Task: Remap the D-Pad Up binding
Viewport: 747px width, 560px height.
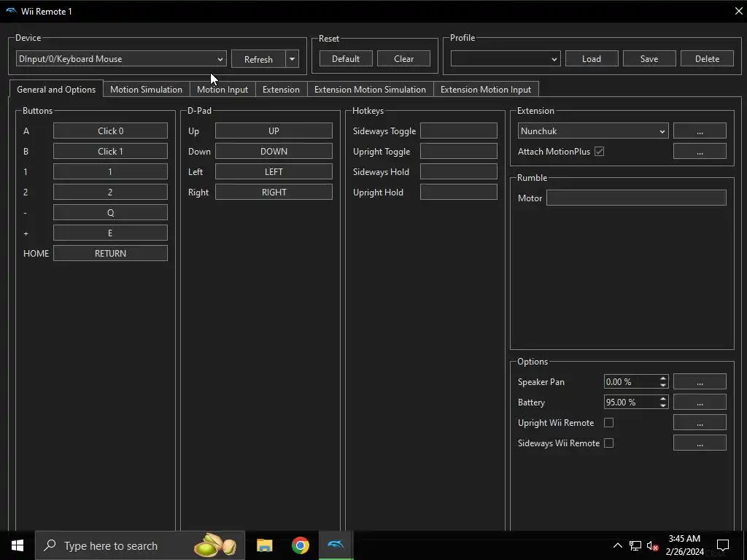Action: [x=274, y=131]
